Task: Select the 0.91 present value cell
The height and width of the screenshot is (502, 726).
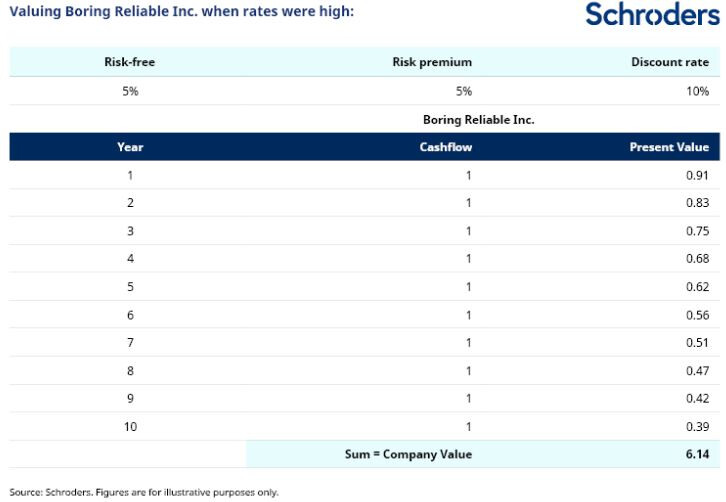Action: point(698,175)
